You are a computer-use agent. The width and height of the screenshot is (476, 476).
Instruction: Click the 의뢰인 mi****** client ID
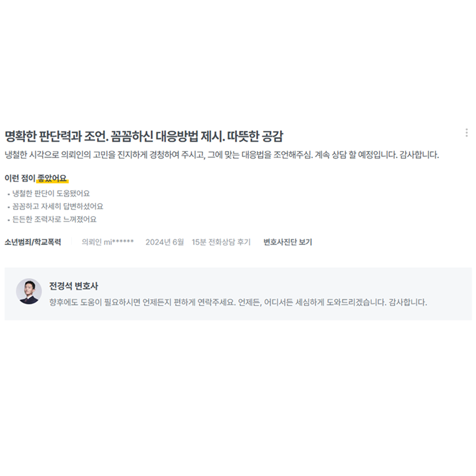point(108,242)
